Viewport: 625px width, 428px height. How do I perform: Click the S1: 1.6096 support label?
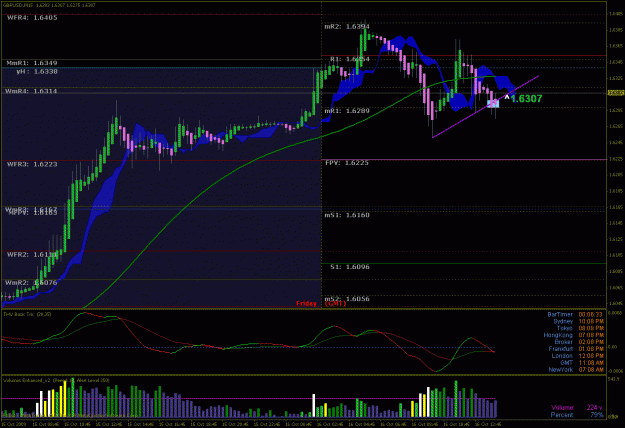pos(350,267)
